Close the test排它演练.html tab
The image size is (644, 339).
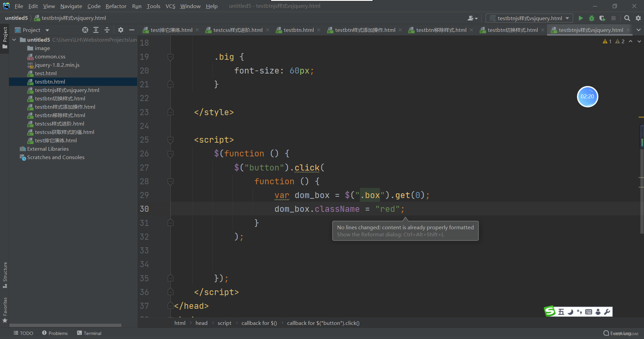click(x=197, y=30)
